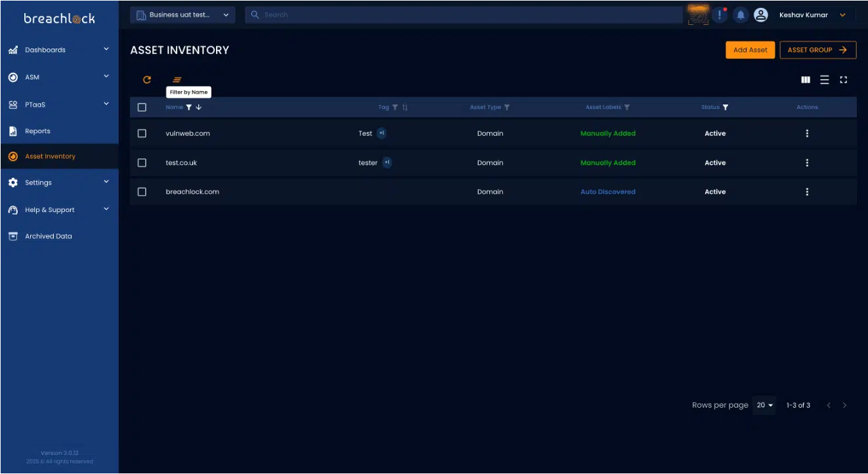The image size is (868, 474).
Task: Expand the PTaaS menu chevron
Action: point(106,104)
